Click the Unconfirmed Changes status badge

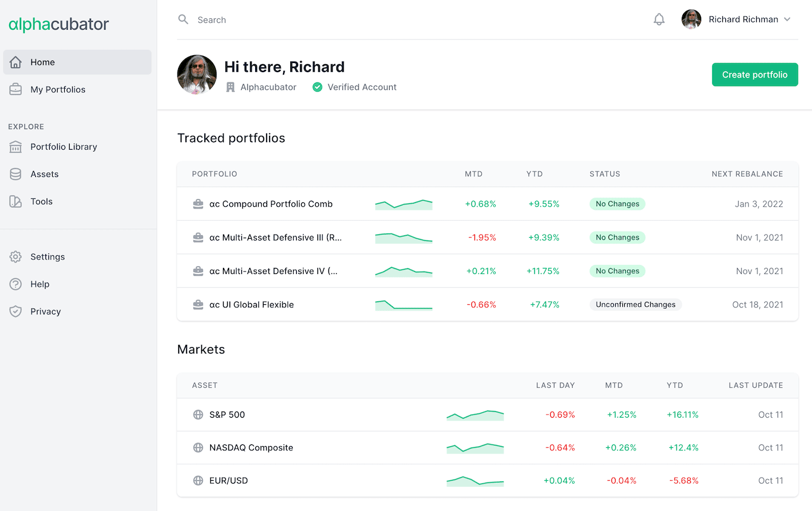tap(635, 304)
